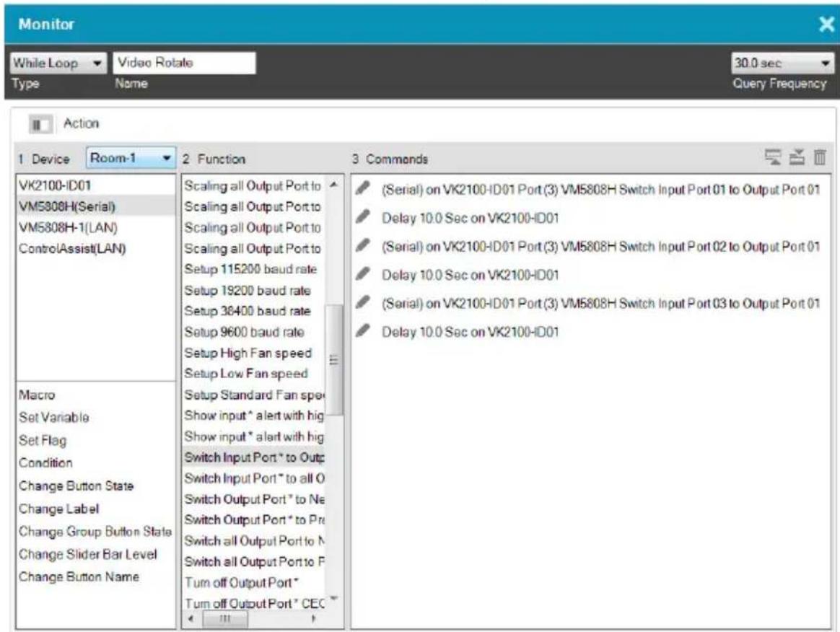Choose Change Group Button State action
The width and height of the screenshot is (840, 632).
click(95, 531)
